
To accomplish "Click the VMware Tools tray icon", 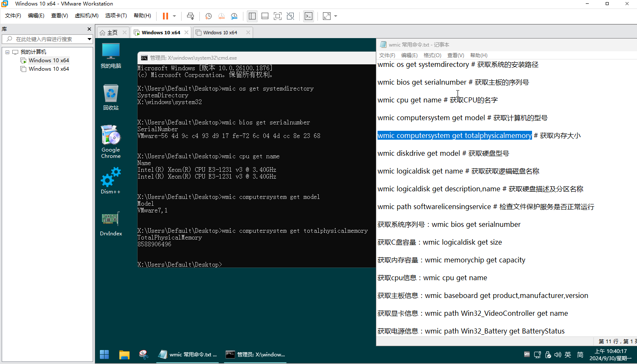I will point(527,354).
